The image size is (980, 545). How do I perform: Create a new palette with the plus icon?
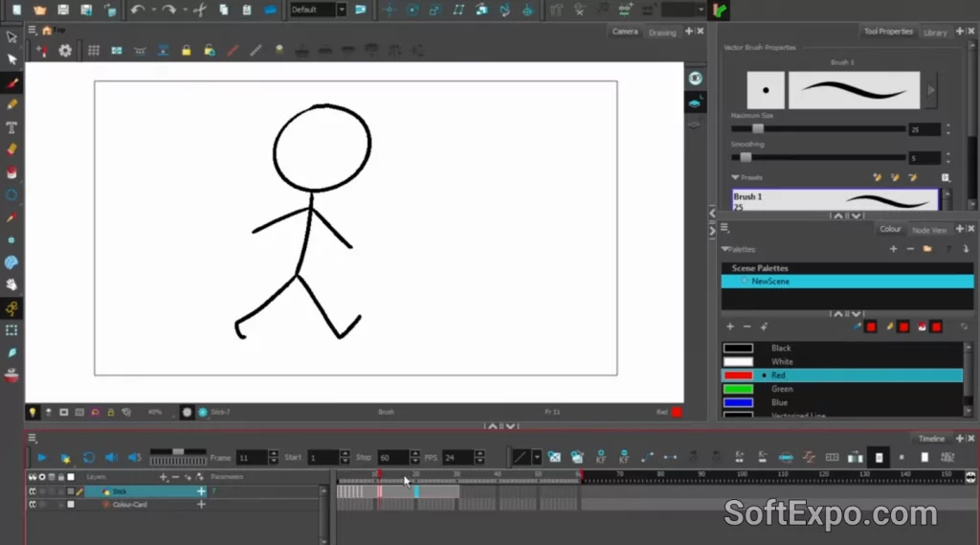coord(893,249)
